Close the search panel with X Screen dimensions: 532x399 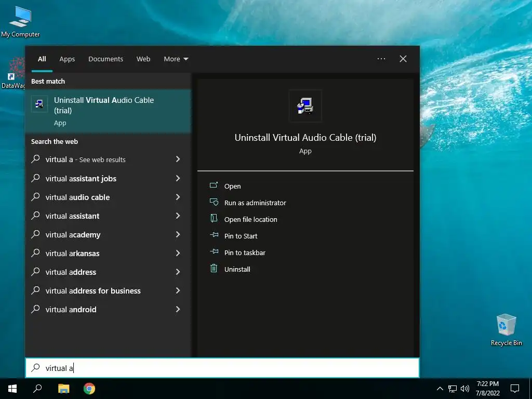pos(403,59)
